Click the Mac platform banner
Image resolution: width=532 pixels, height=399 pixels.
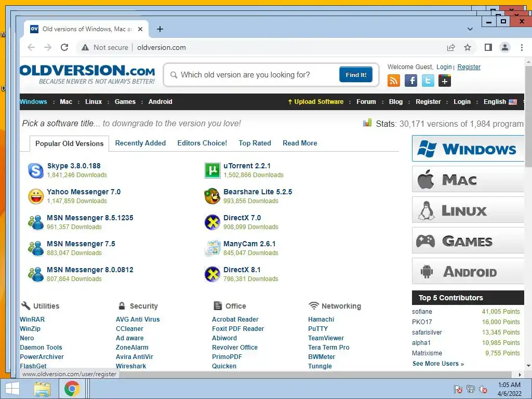[468, 179]
